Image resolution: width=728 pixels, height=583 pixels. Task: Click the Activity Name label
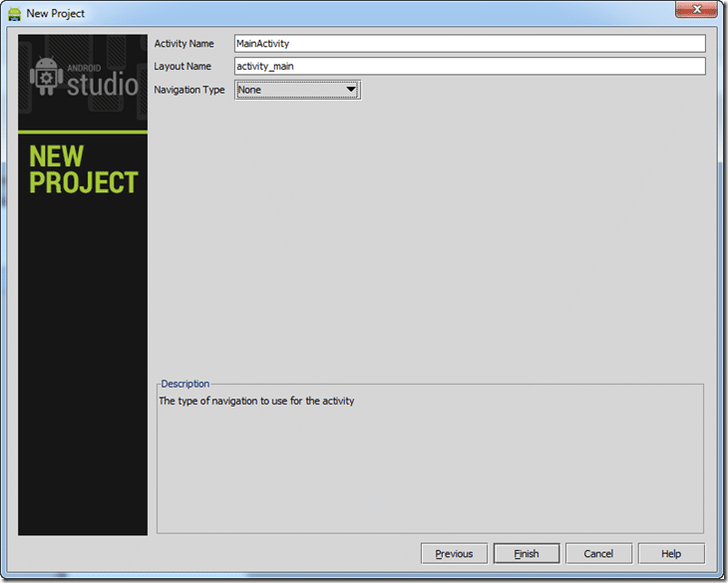pos(183,44)
